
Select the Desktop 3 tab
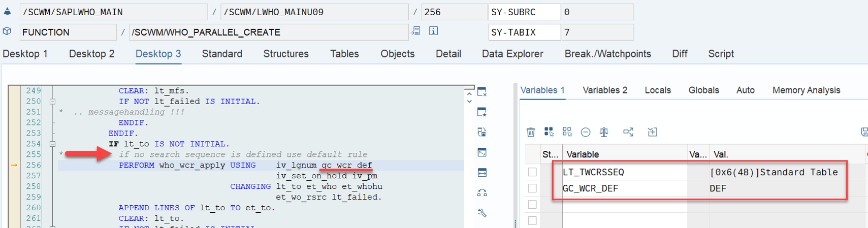click(158, 54)
